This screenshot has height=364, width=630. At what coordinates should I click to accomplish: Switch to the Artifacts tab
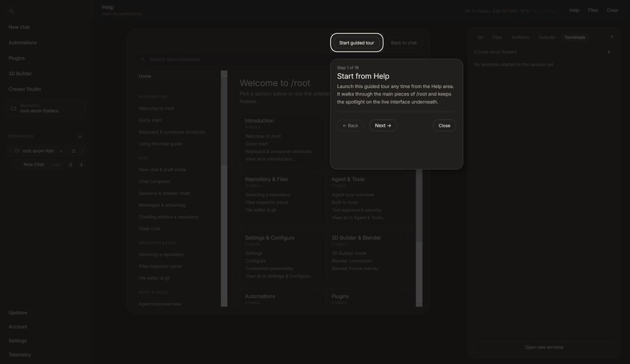pos(520,37)
